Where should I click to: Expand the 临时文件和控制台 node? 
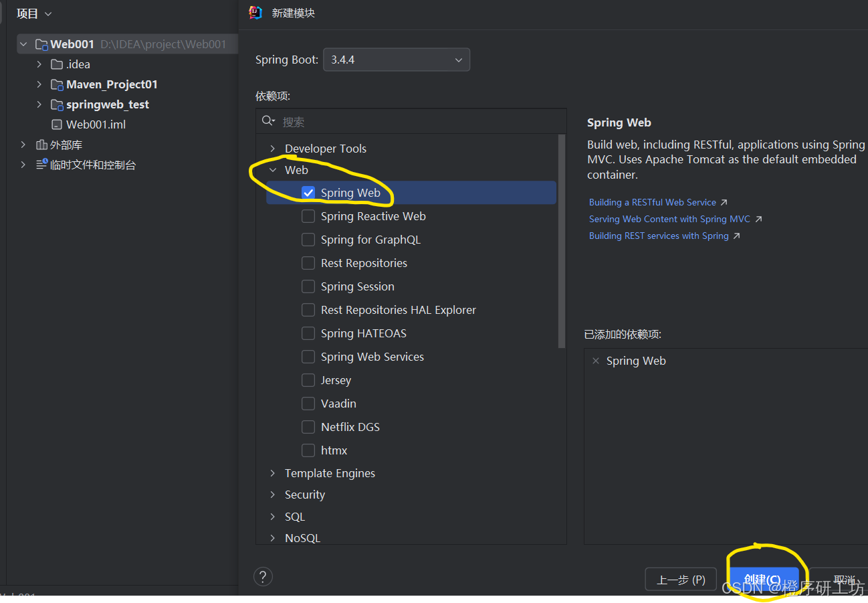pos(24,165)
